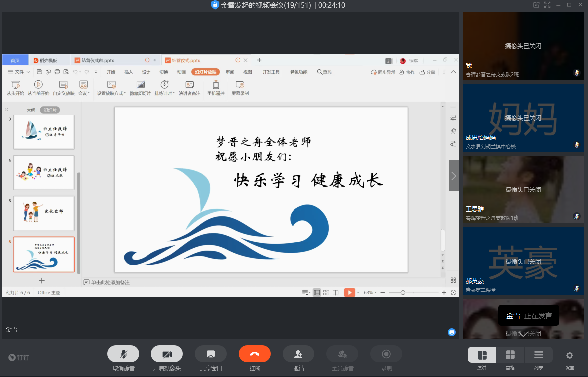Start slideshow from current slide (从当前开始)
This screenshot has width=588, height=377.
coord(39,88)
